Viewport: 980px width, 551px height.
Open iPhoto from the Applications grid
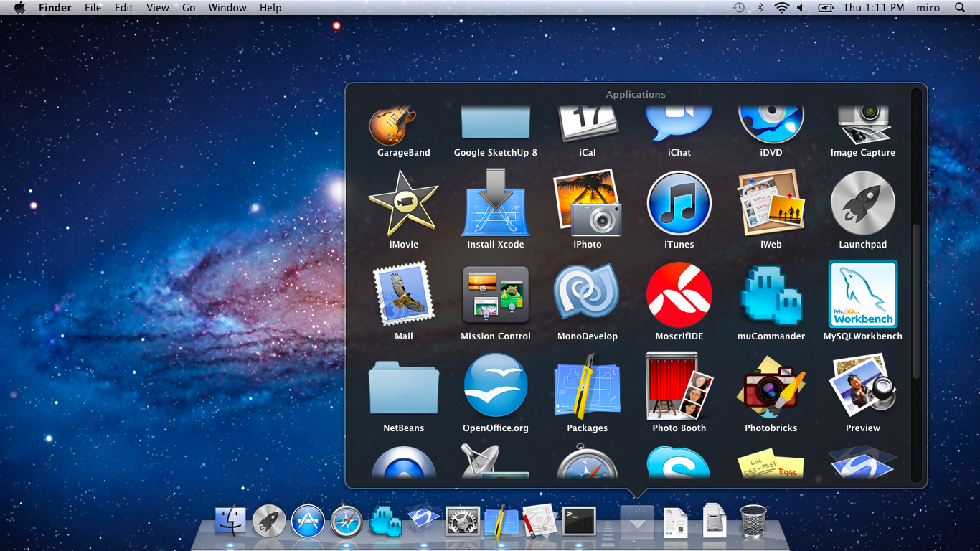588,202
